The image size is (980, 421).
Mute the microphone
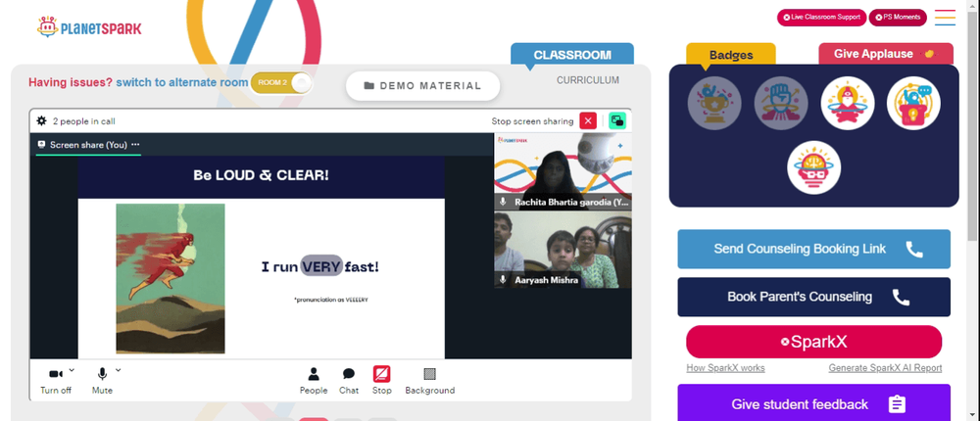pyautogui.click(x=102, y=381)
